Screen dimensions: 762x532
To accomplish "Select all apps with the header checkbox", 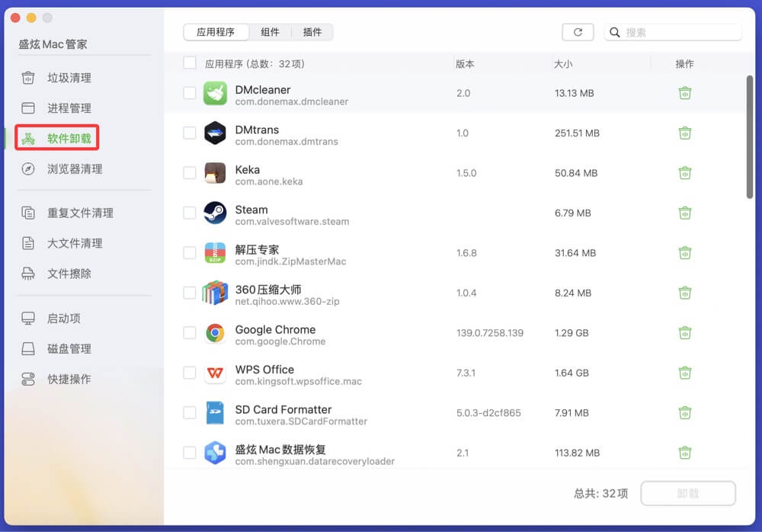I will (x=189, y=63).
